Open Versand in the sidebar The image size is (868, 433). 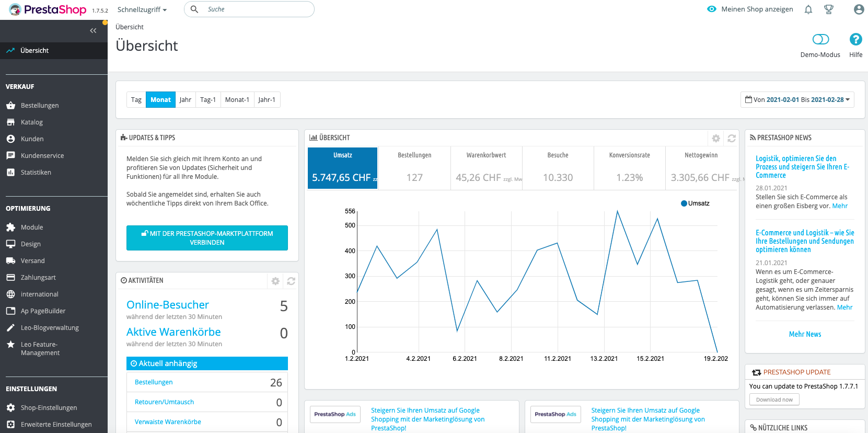coord(33,261)
